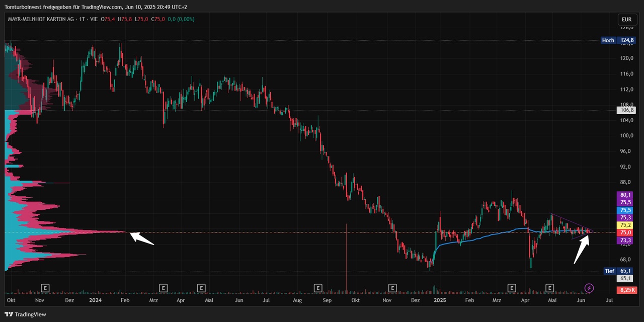Viewport: 644px width, 322px height.
Task: Click the blue 75,5 price label
Action: pyautogui.click(x=626, y=210)
